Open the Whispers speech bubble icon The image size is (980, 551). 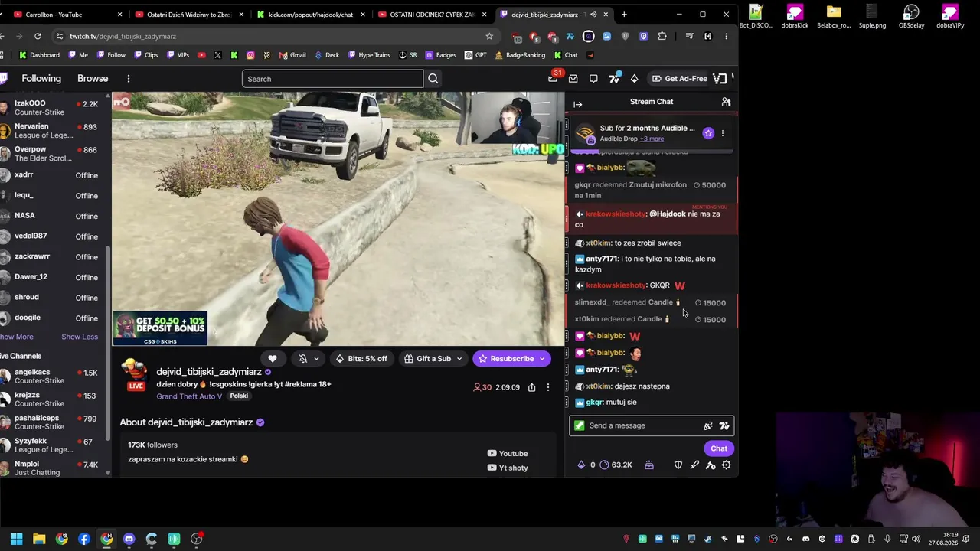(593, 79)
